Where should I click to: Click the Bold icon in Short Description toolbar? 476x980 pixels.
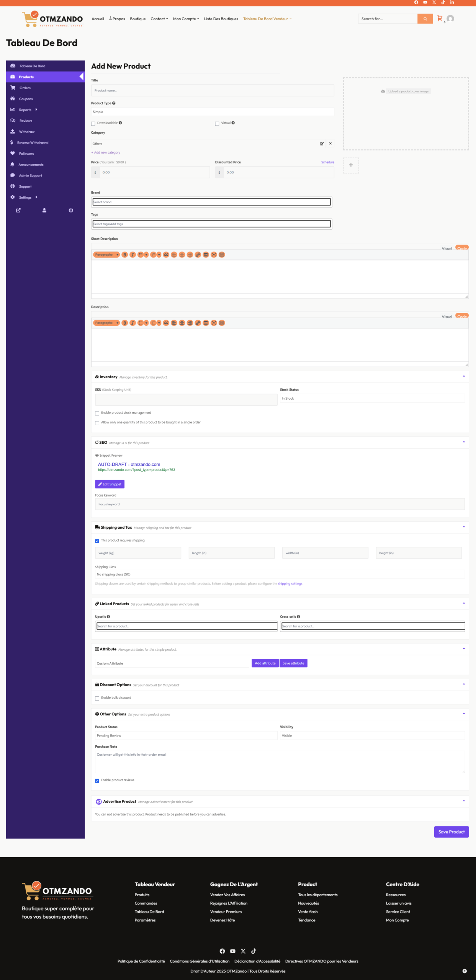click(124, 255)
